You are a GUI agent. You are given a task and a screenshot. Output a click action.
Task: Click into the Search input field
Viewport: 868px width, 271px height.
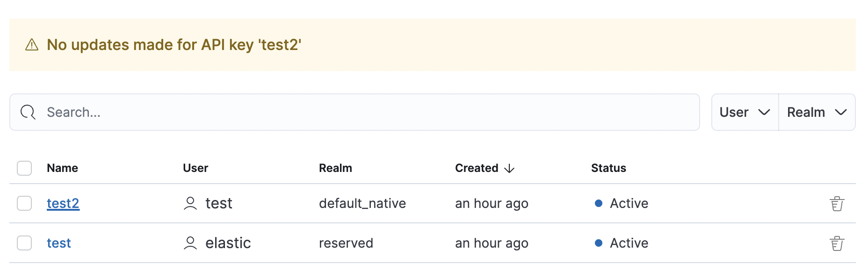(x=365, y=112)
